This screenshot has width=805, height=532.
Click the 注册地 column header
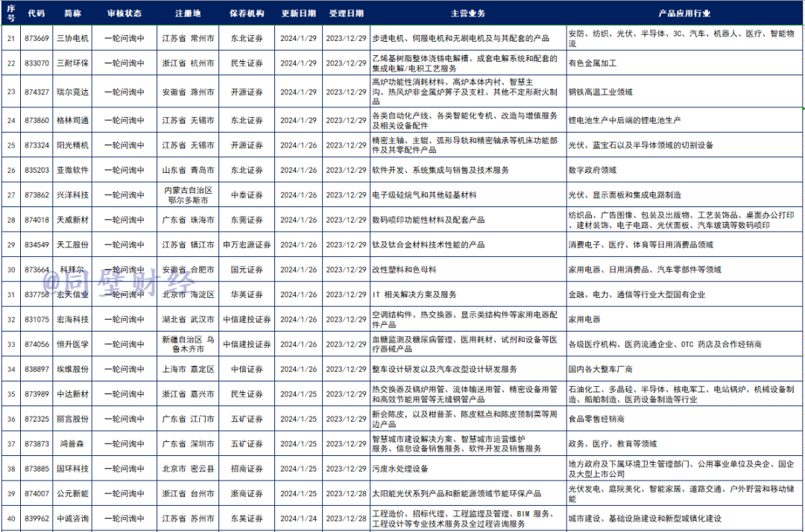point(188,13)
